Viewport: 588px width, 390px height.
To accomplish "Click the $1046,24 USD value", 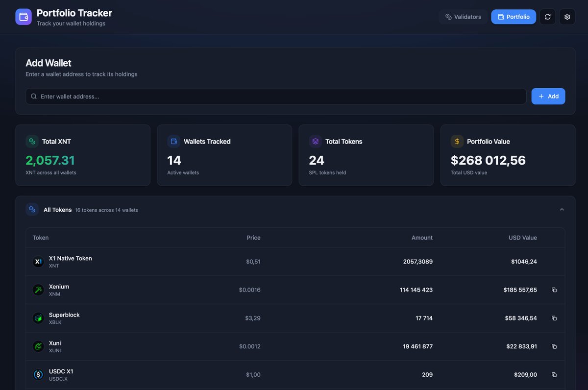I will click(x=524, y=262).
